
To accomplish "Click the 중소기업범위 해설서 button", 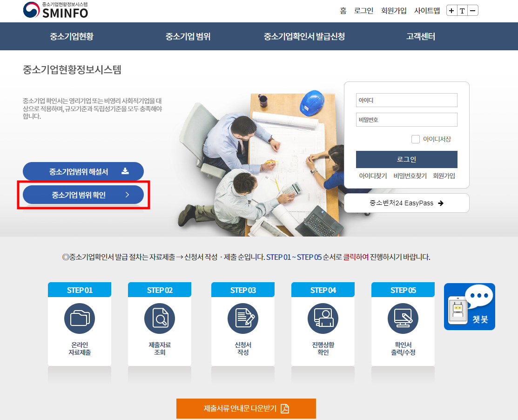I will pos(83,171).
